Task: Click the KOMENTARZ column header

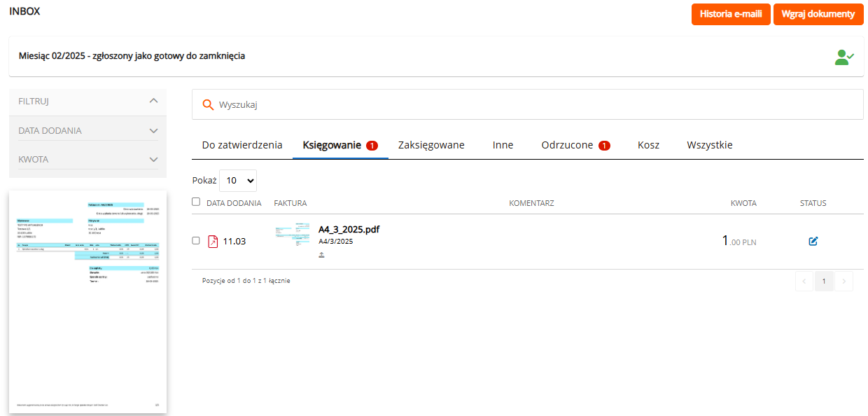Action: click(531, 203)
